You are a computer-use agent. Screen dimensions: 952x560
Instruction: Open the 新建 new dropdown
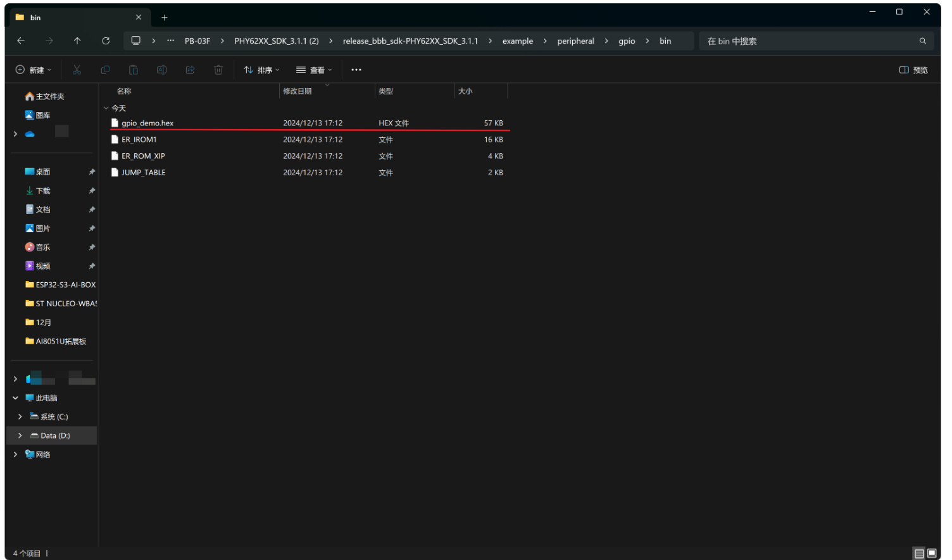tap(34, 70)
